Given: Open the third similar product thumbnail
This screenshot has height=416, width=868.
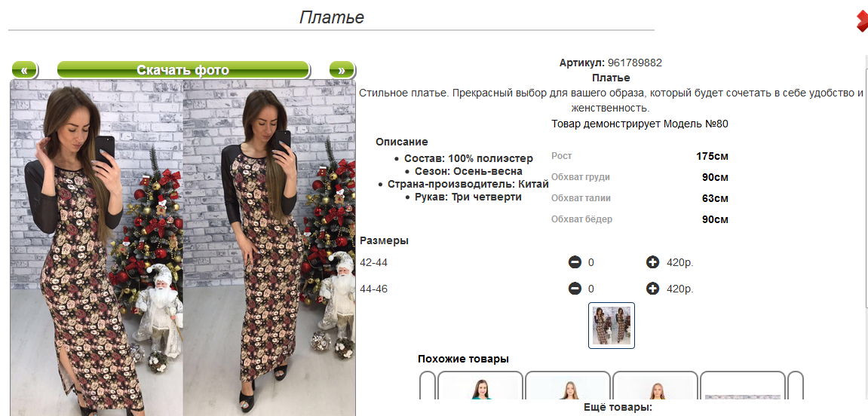Looking at the screenshot, I should coord(655,386).
